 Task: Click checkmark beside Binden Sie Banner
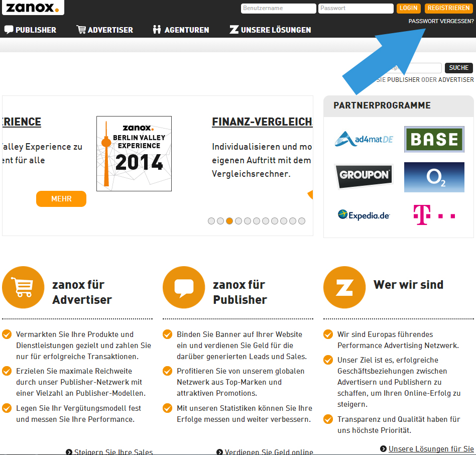pyautogui.click(x=167, y=334)
